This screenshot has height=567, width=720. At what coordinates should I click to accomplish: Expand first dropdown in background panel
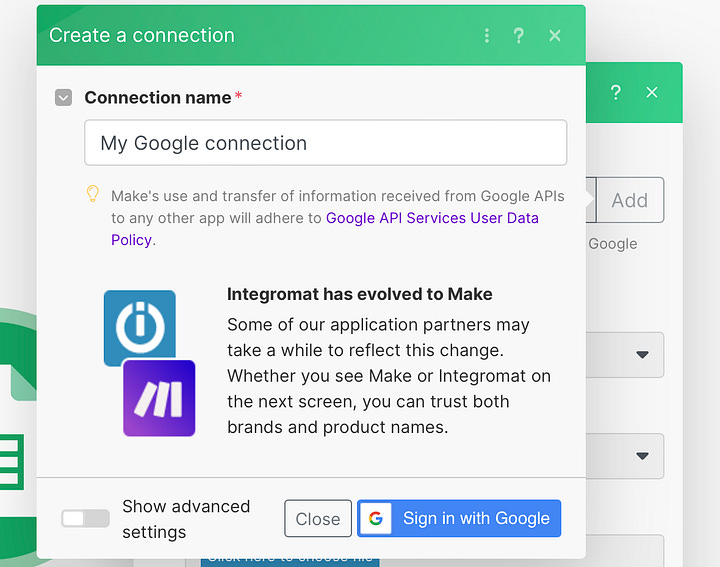click(x=642, y=354)
